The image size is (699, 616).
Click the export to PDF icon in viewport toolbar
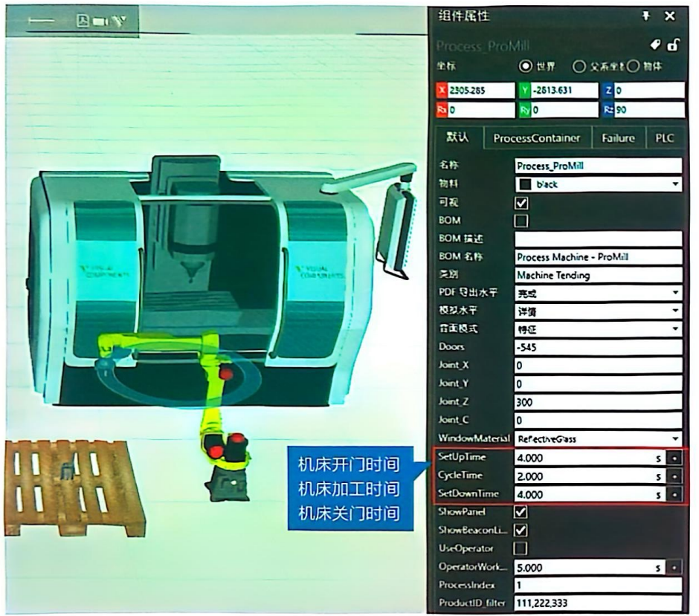[83, 21]
